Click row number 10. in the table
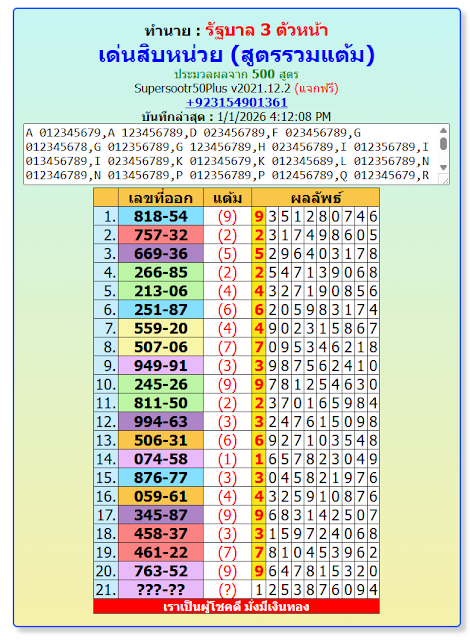 point(106,384)
